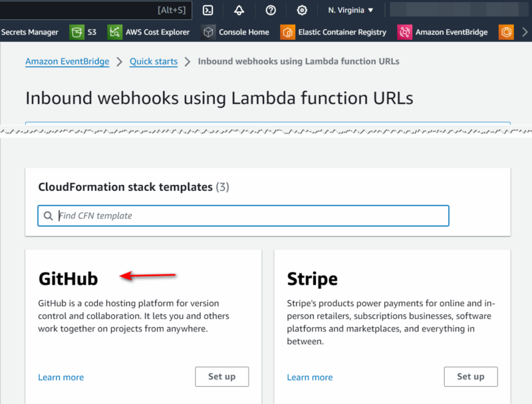Click the Elastic Container Registry icon

(x=287, y=32)
